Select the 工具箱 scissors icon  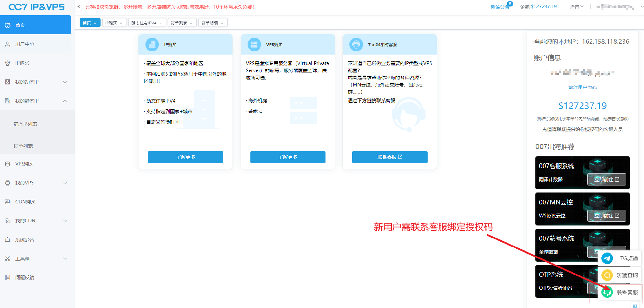click(7, 258)
